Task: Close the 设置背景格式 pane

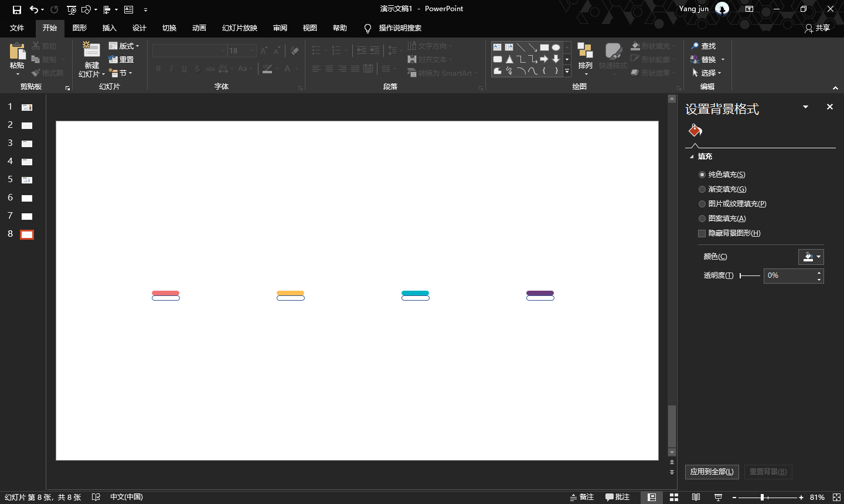Action: click(x=830, y=107)
